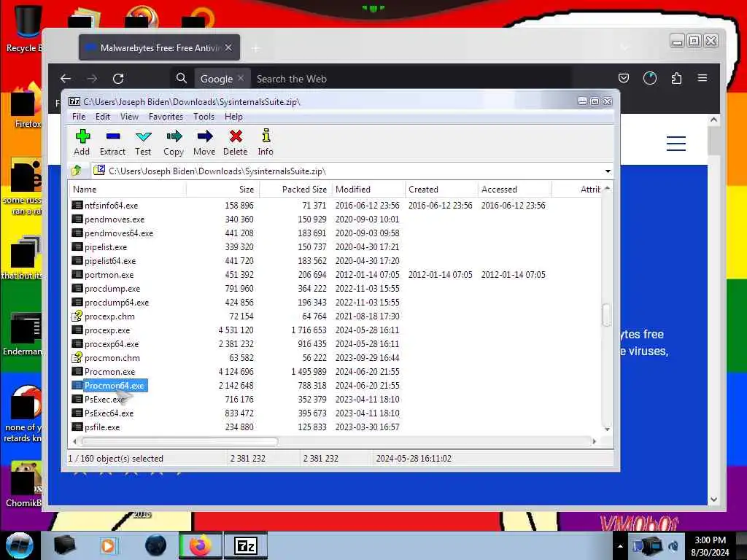This screenshot has width=747, height=560.
Task: Open the Tools menu
Action: pyautogui.click(x=204, y=117)
